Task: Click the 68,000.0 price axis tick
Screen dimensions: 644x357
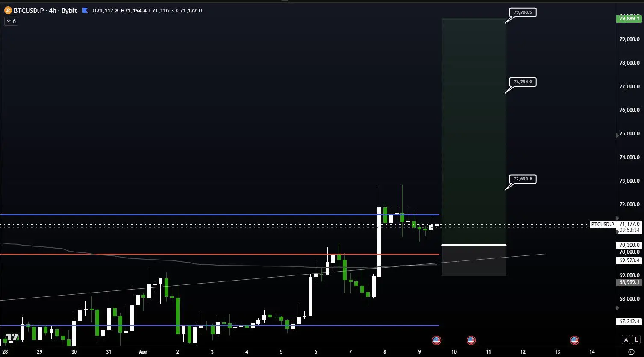Action: (x=629, y=299)
